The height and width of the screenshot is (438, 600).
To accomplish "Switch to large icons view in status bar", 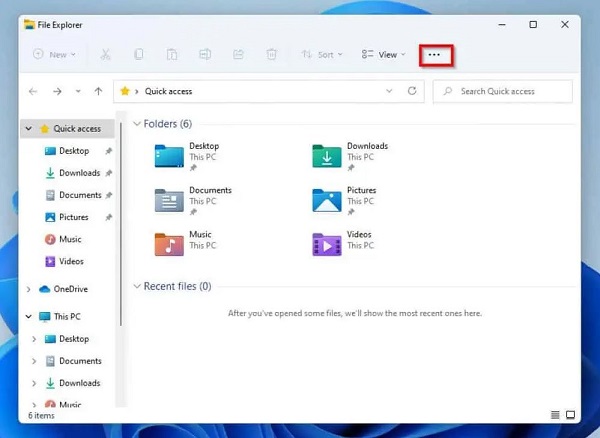I will (x=570, y=415).
